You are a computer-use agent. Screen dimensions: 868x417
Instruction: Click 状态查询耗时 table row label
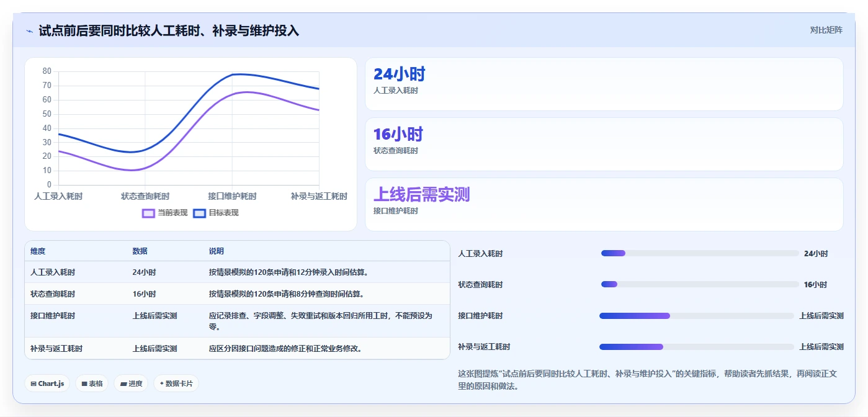(x=53, y=294)
